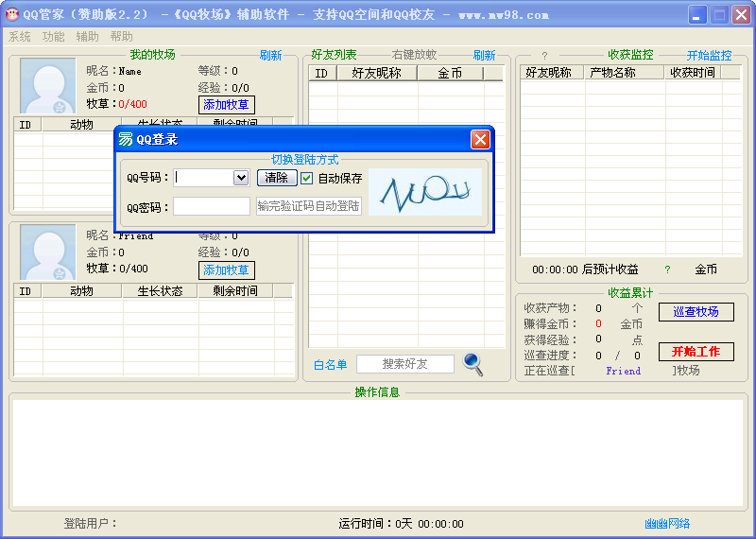Minimize the QQ管家 main window

click(696, 15)
